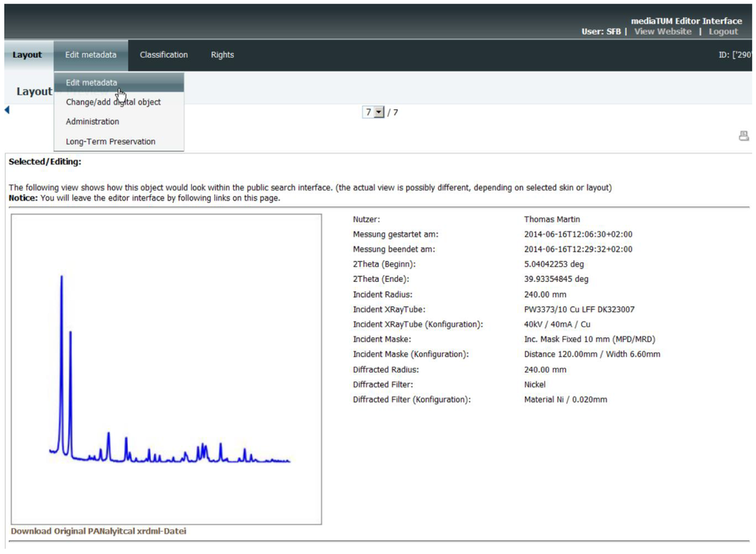Click the blue previous-page arrow icon
Image resolution: width=756 pixels, height=554 pixels.
(7, 111)
